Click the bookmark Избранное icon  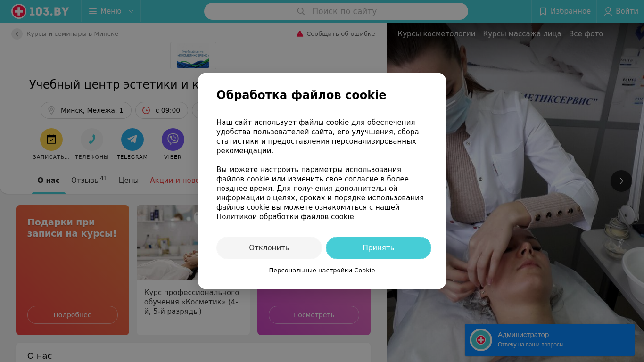click(543, 11)
